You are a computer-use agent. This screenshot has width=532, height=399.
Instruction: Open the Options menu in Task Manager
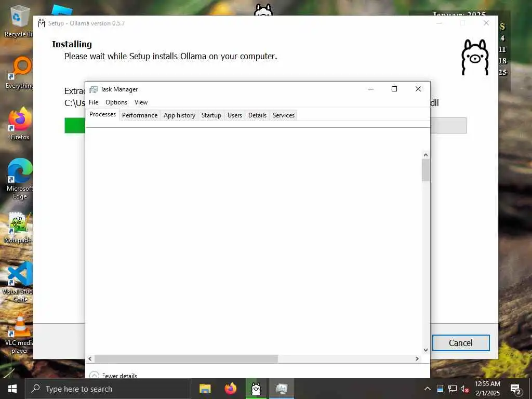coord(116,102)
